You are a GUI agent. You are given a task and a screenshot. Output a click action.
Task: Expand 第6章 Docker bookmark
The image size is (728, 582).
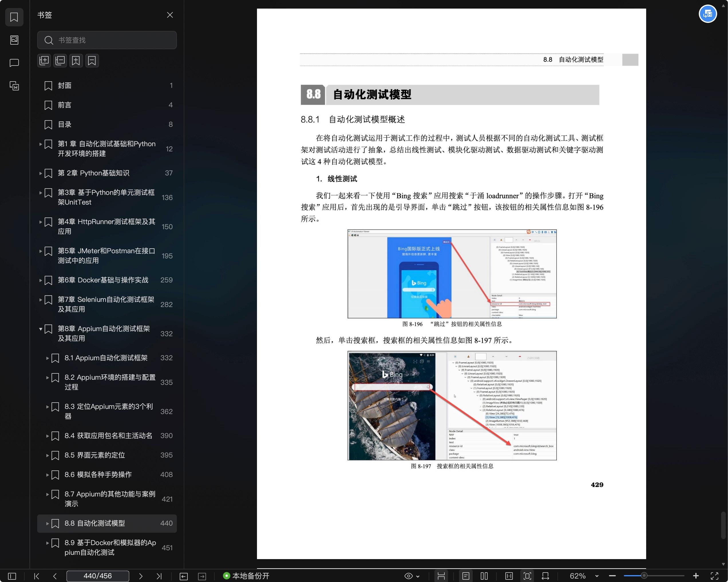pyautogui.click(x=41, y=280)
